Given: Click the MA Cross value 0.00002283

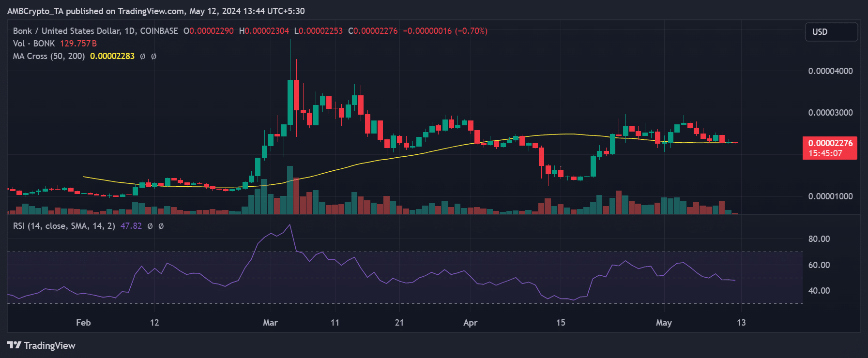Looking at the screenshot, I should tap(112, 56).
